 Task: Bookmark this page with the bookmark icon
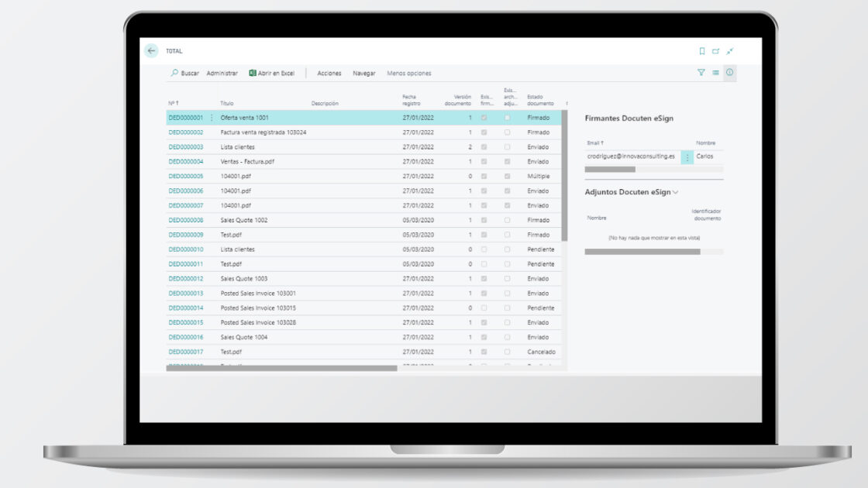702,51
